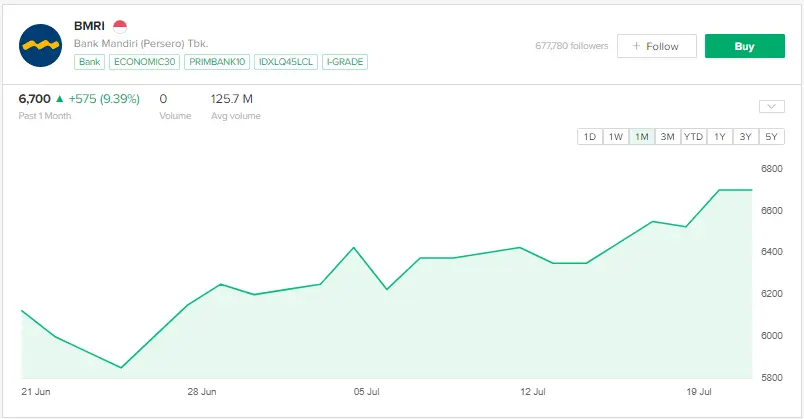
Task: Expand the chart options dropdown arrow
Action: 771,107
